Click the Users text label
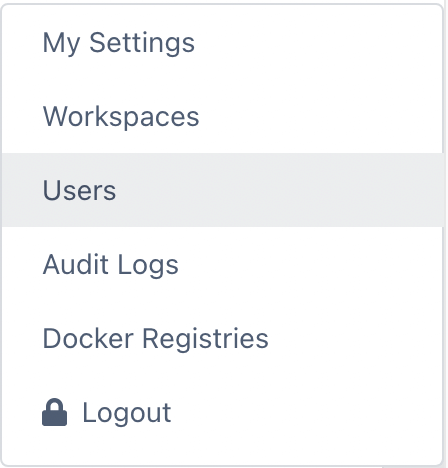Screen dimensions: 448x468 (79, 190)
